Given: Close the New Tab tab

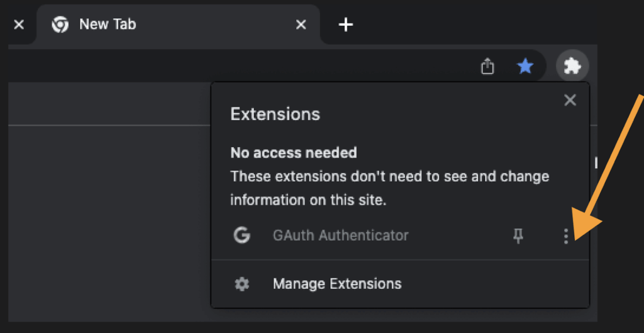Looking at the screenshot, I should [301, 25].
